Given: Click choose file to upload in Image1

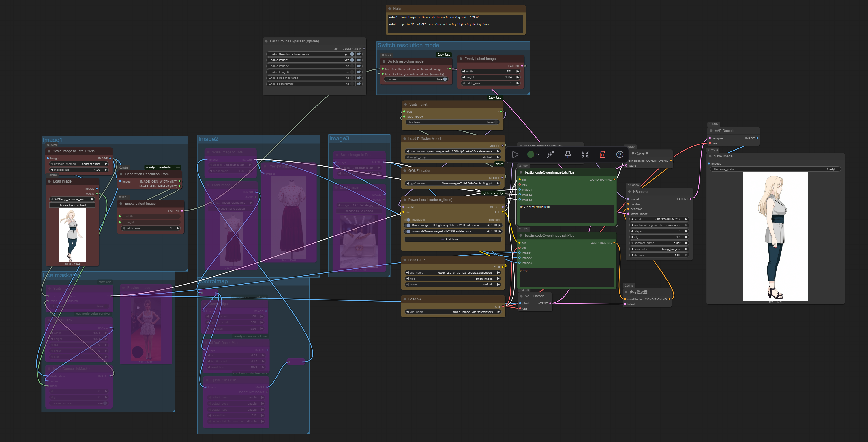Looking at the screenshot, I should point(72,205).
